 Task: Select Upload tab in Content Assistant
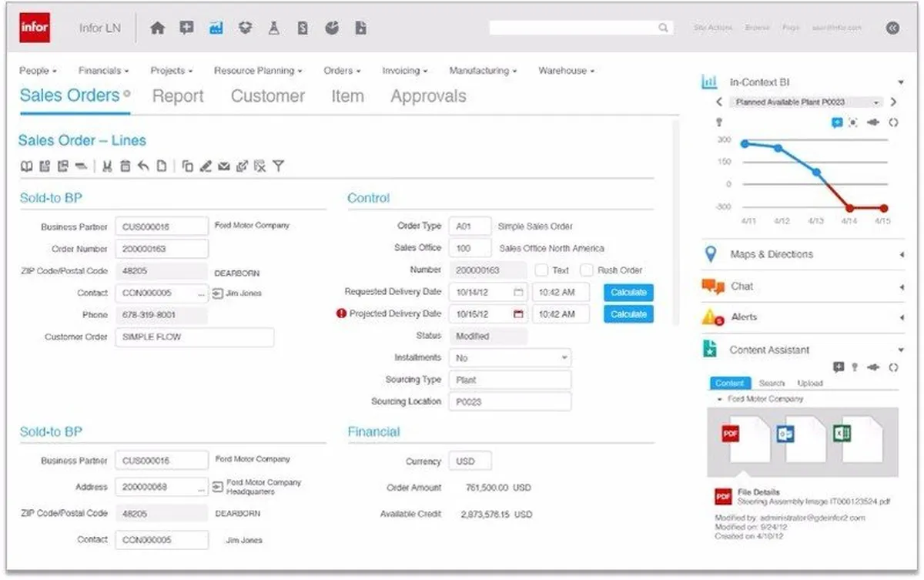[x=809, y=384]
